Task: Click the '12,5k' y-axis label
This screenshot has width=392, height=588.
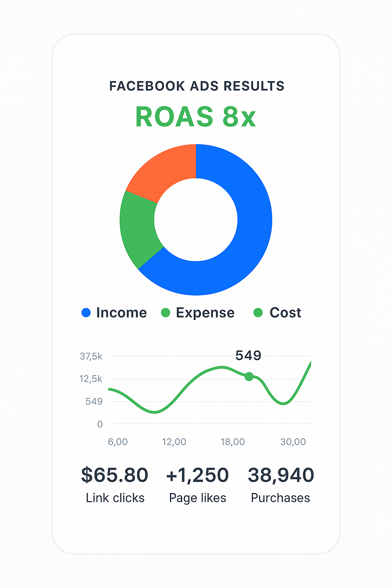Action: pyautogui.click(x=91, y=379)
